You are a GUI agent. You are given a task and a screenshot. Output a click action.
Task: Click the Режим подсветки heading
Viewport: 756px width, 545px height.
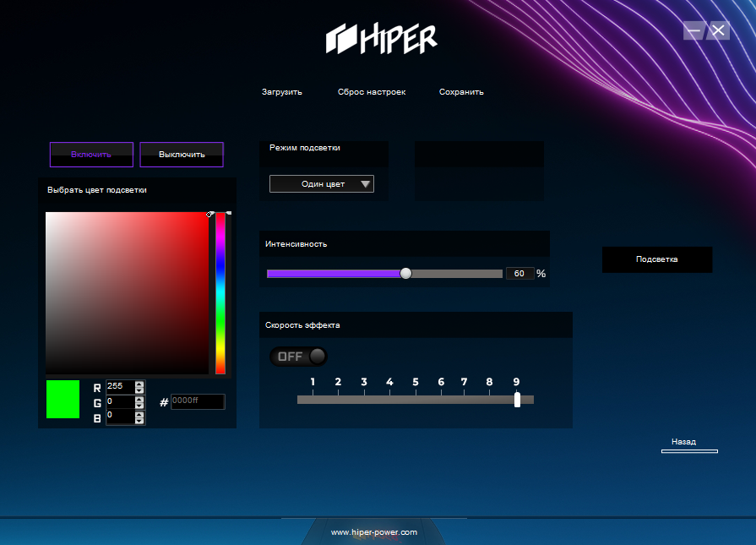coord(305,148)
